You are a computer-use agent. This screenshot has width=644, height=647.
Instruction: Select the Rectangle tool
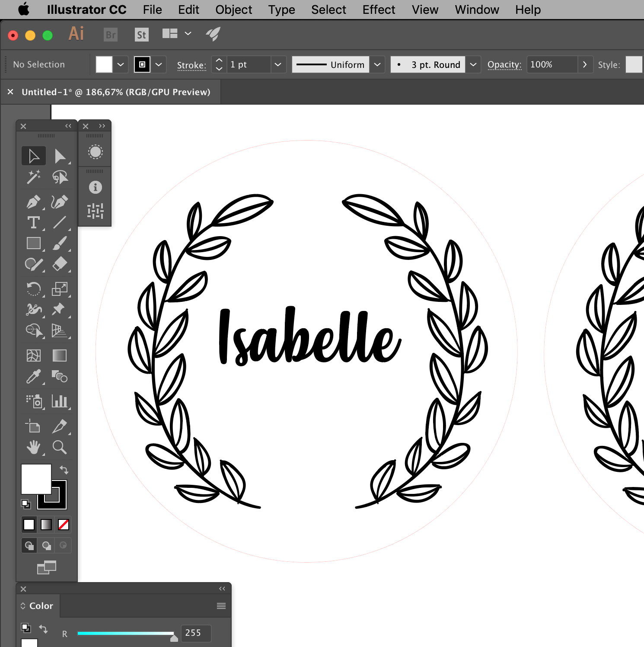pyautogui.click(x=34, y=243)
